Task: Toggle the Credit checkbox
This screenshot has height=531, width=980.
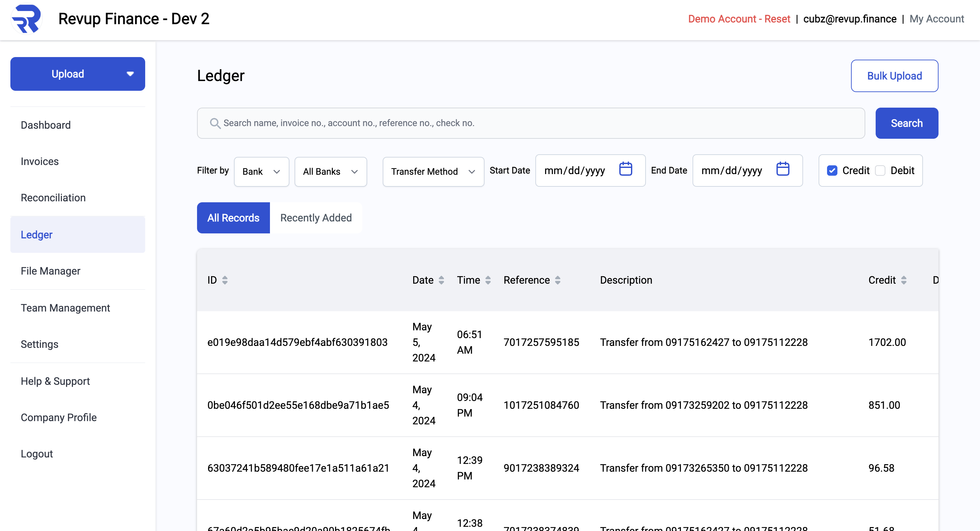Action: [832, 171]
